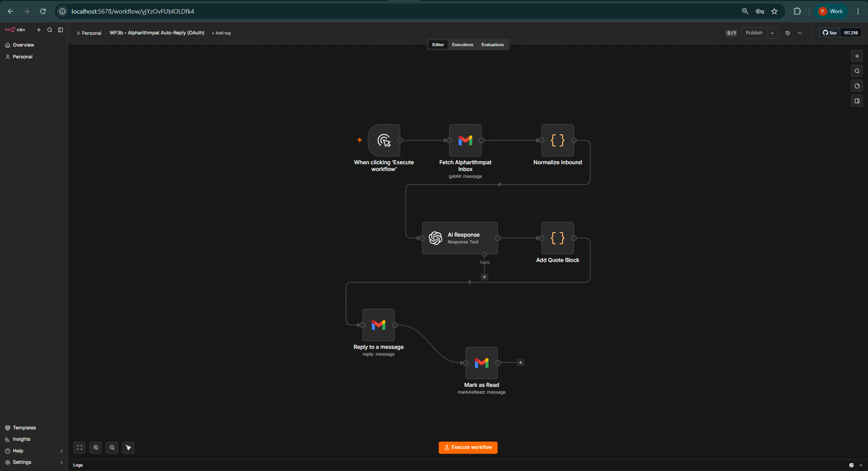Click the Publish button
Screen dimensions: 868x471
point(754,33)
